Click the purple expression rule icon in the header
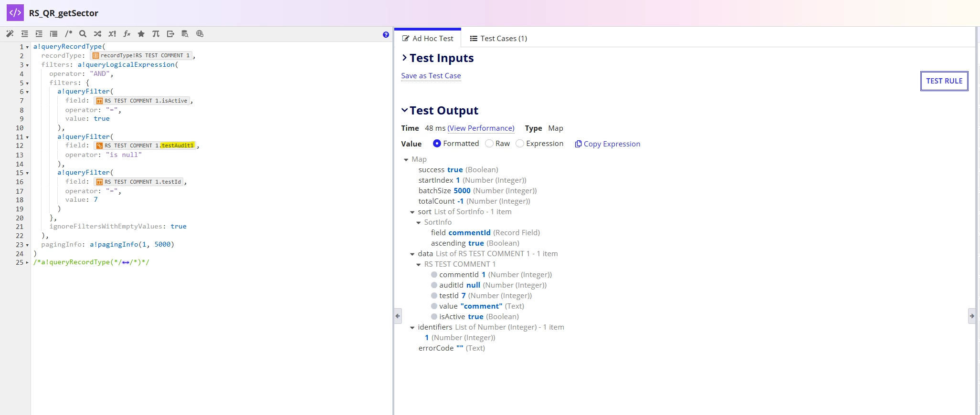The width and height of the screenshot is (980, 415). 15,13
